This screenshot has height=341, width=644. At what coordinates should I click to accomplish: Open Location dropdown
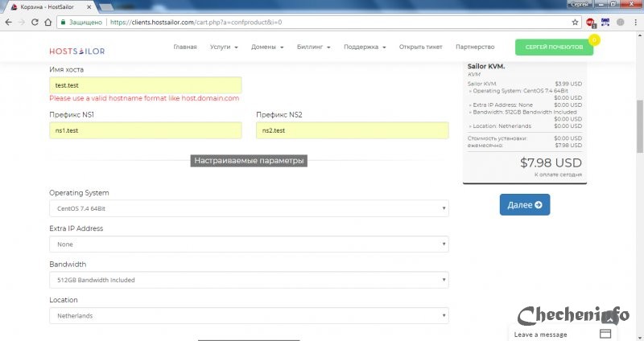pos(249,315)
